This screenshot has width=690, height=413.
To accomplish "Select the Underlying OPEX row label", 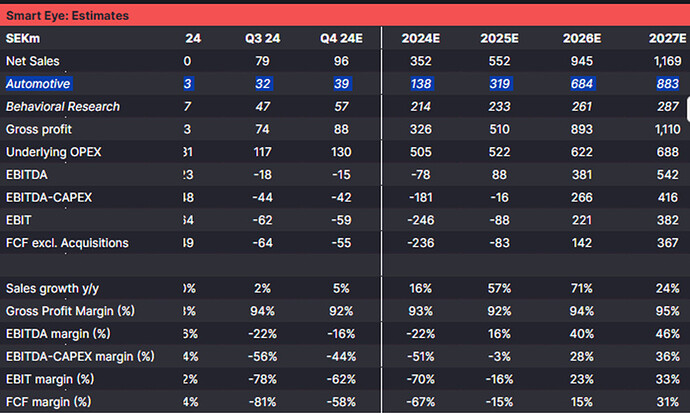I will pyautogui.click(x=53, y=152).
